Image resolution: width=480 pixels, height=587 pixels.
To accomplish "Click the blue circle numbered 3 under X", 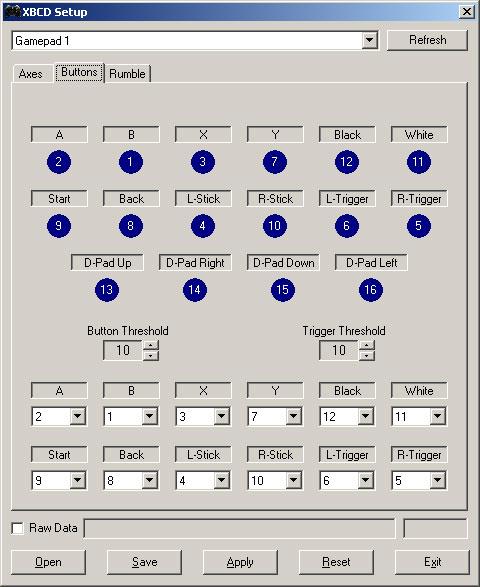I will pyautogui.click(x=203, y=162).
